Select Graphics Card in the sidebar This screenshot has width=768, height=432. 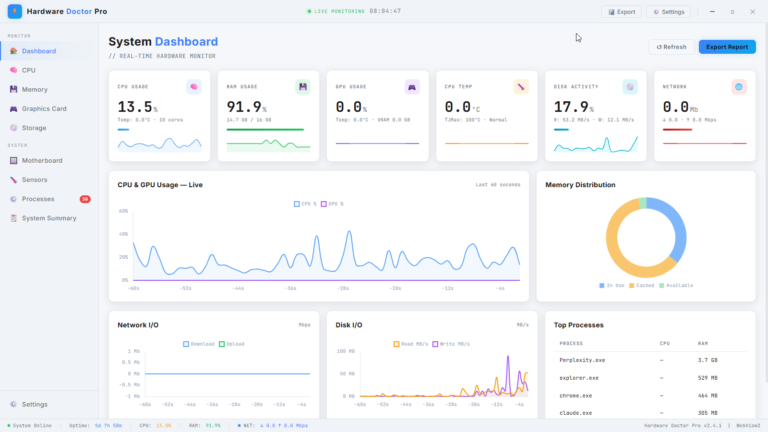(49, 109)
